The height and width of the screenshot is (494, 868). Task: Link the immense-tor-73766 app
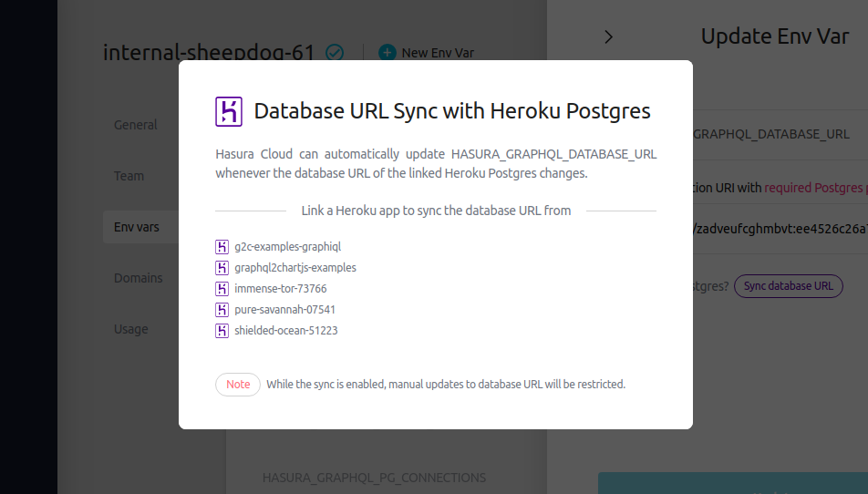click(x=280, y=289)
